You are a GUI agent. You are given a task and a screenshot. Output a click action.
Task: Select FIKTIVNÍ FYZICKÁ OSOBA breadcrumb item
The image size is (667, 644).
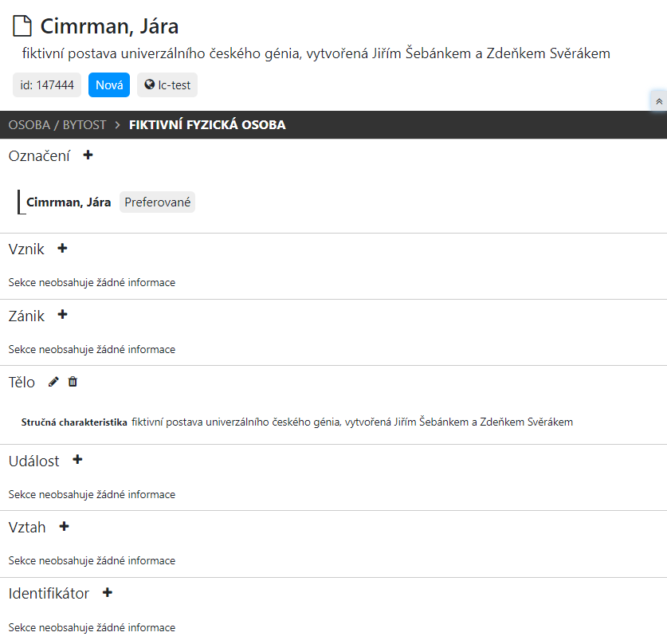(x=207, y=125)
